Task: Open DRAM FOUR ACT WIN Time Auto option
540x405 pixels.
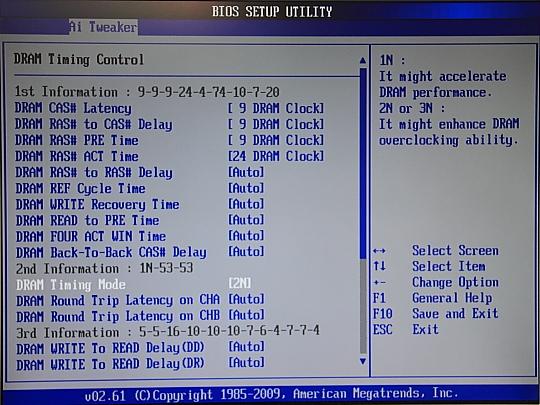Action: coord(246,236)
